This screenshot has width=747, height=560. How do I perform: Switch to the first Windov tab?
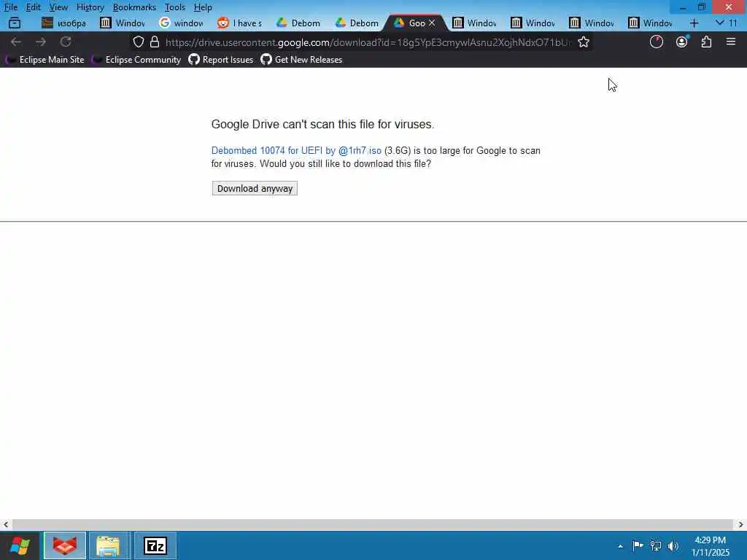click(x=123, y=23)
